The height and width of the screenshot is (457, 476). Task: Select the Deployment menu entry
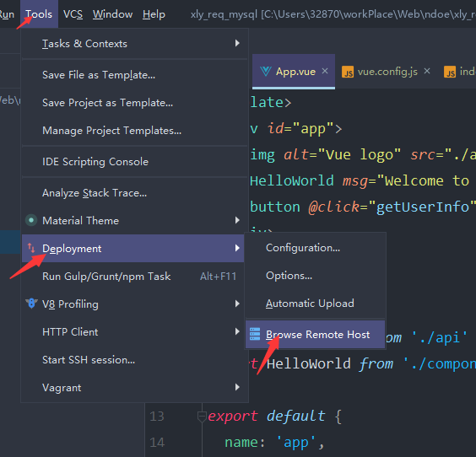coord(133,249)
